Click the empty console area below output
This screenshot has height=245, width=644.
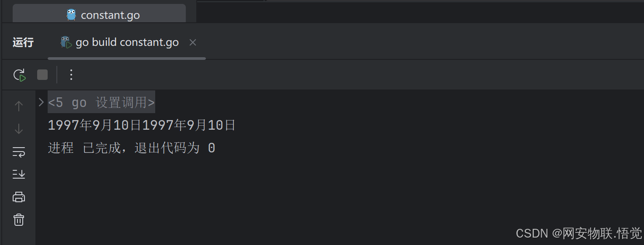tap(306, 197)
